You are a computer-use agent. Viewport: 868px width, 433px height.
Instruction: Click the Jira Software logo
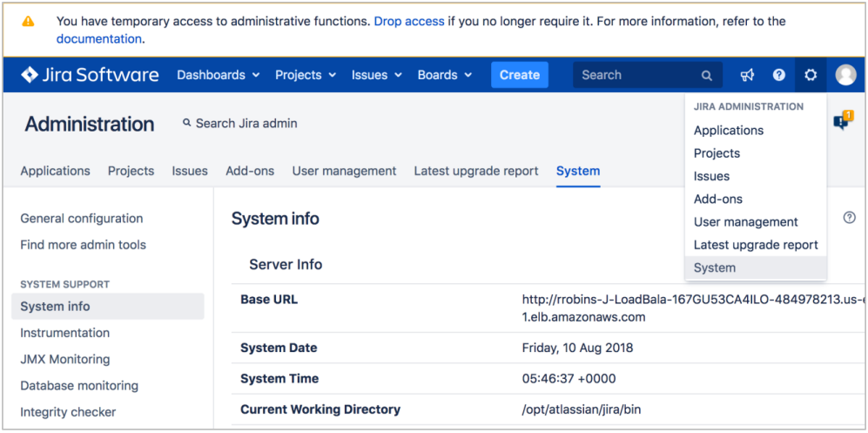click(x=90, y=75)
